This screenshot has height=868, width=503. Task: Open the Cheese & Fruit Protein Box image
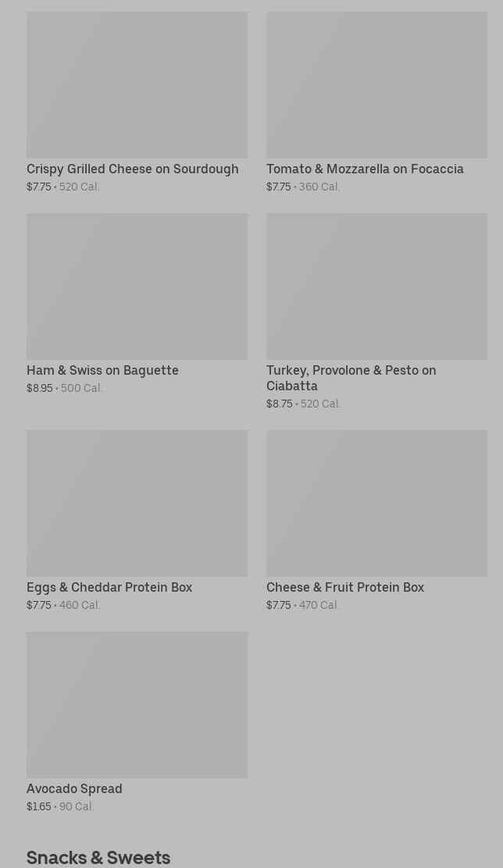376,503
